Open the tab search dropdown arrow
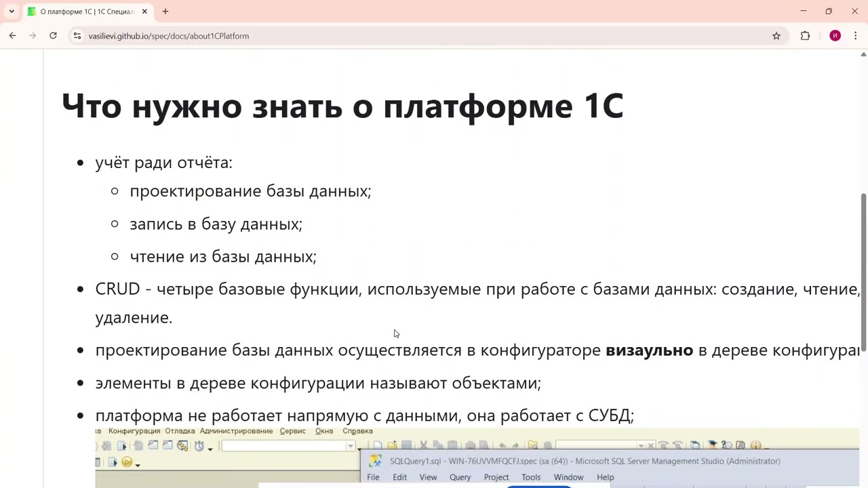Screen dimensions: 868x488 coord(12,12)
